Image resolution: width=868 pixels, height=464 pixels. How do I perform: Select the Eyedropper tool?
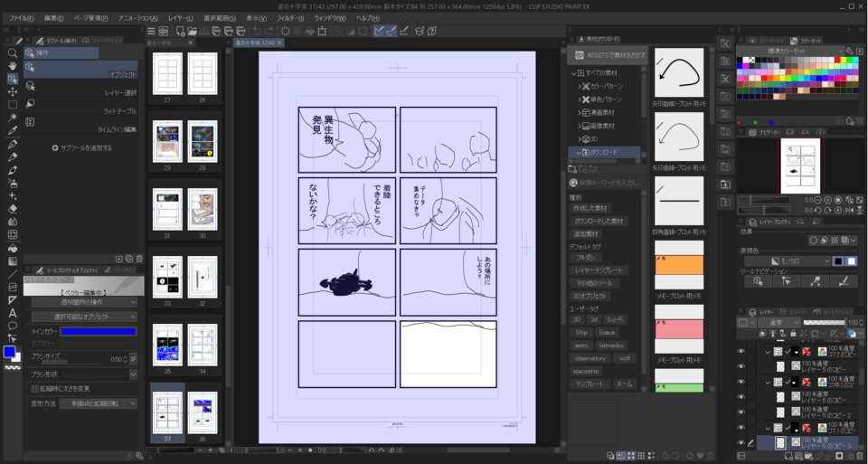12,130
